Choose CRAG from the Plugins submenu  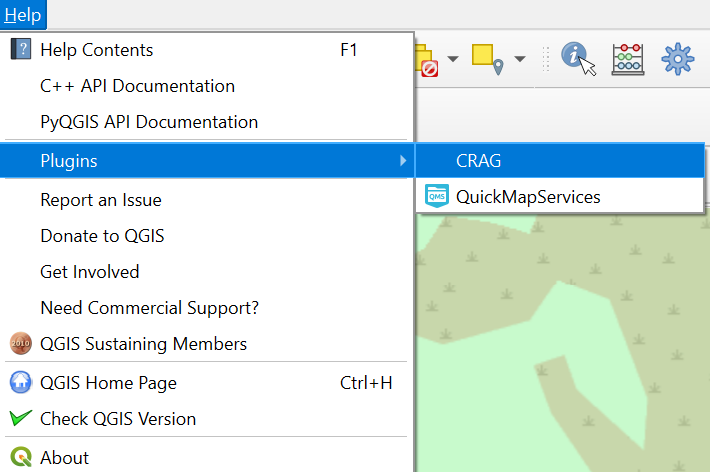(560, 161)
